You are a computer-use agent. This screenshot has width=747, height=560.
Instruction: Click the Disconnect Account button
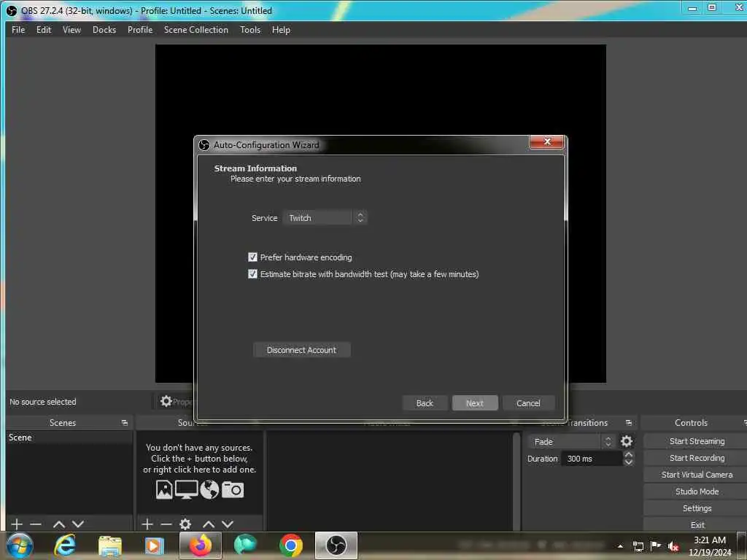tap(301, 350)
